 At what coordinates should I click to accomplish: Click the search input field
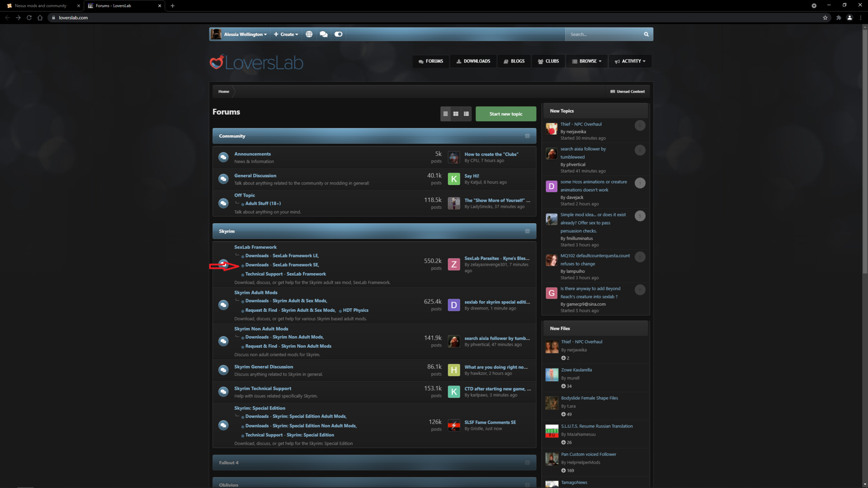(604, 34)
